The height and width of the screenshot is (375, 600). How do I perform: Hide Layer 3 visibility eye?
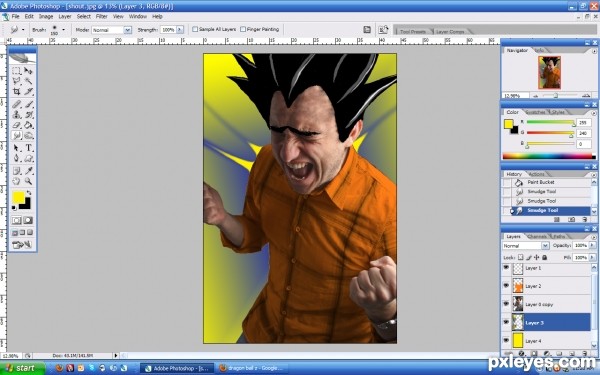pyautogui.click(x=506, y=322)
